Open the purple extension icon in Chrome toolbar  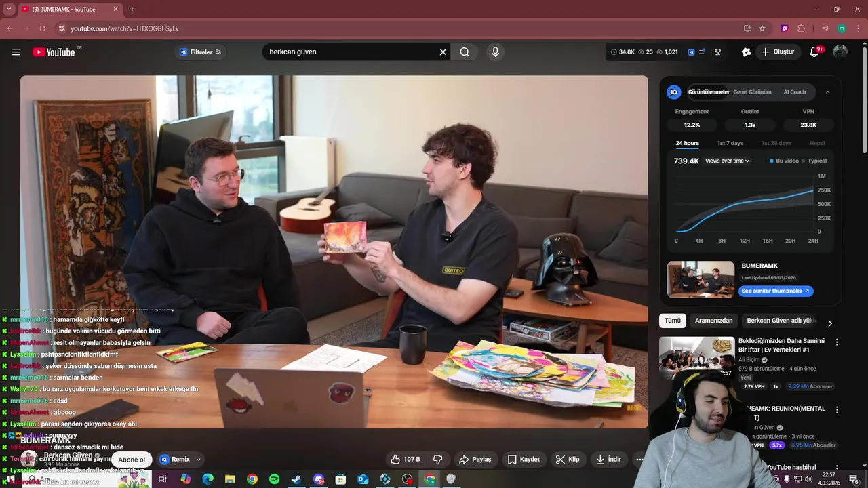coord(785,28)
